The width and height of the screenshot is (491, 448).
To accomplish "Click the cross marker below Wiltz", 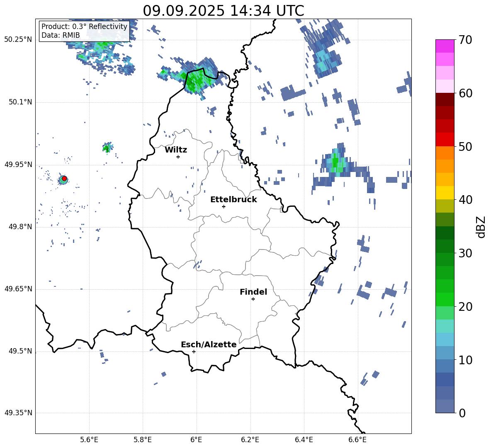I will pyautogui.click(x=178, y=157).
